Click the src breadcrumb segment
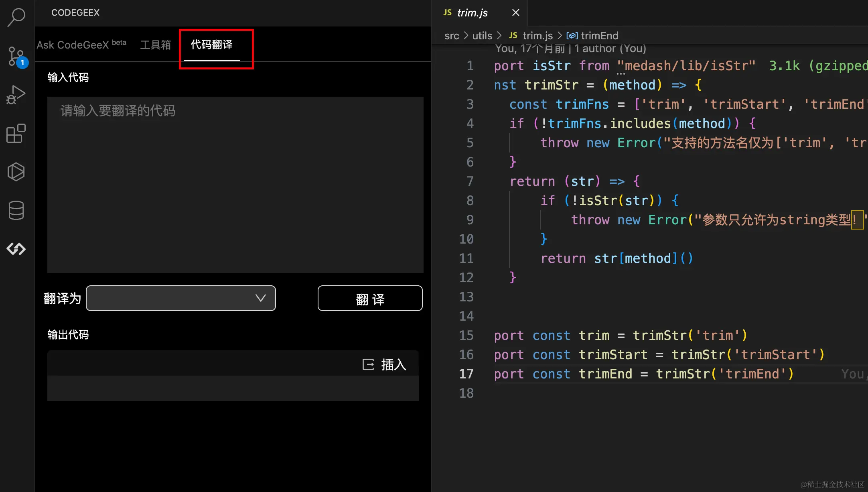 [x=452, y=36]
